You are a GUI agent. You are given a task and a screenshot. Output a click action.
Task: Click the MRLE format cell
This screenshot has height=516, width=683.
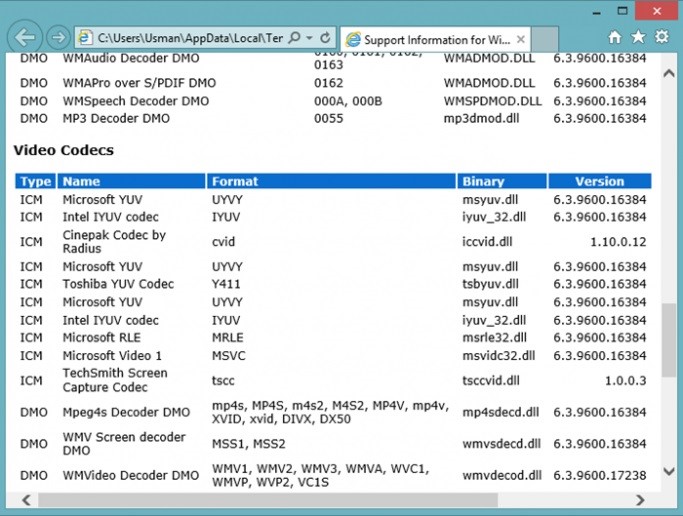228,337
